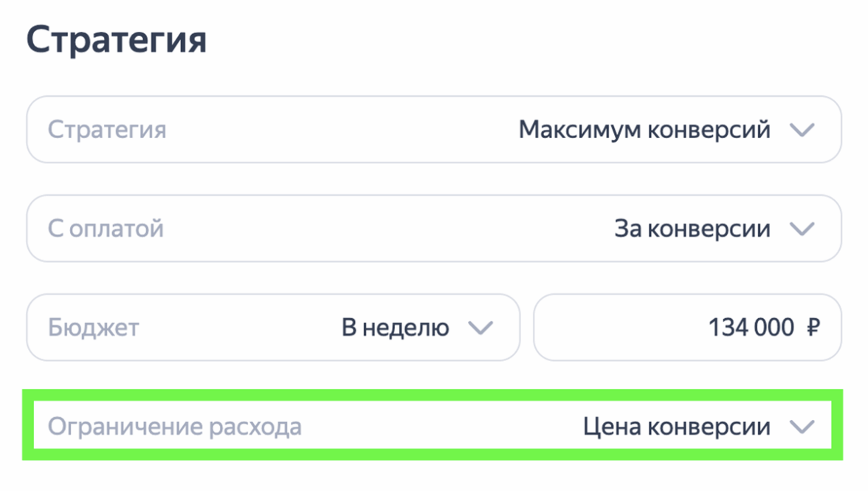This screenshot has height=491, width=868.
Task: Click the Стратегия section heading
Action: 117,41
